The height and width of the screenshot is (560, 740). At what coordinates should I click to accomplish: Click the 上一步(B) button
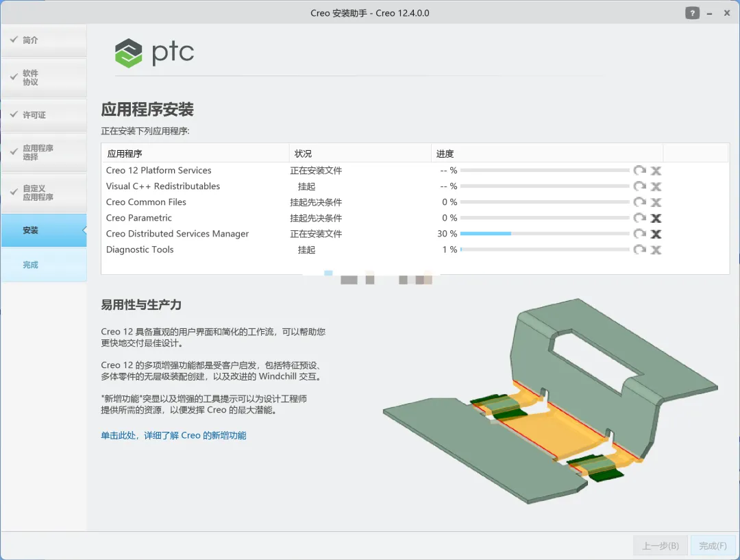point(661,546)
